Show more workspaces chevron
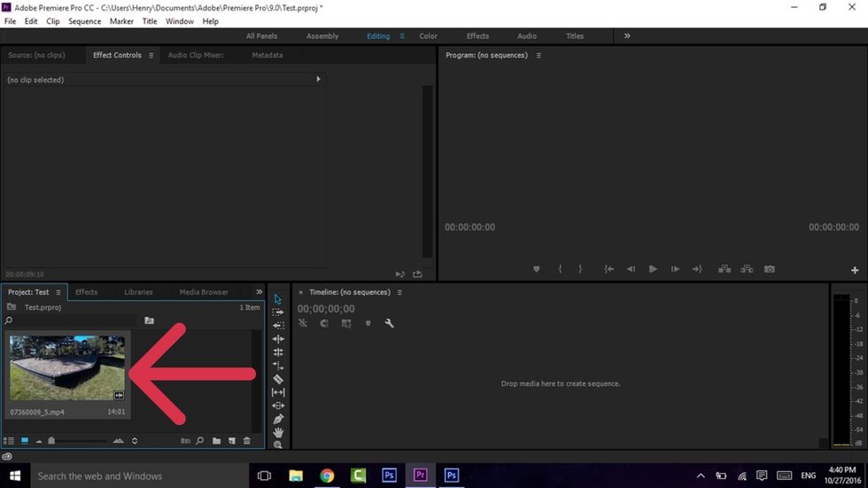868x488 pixels. point(627,36)
